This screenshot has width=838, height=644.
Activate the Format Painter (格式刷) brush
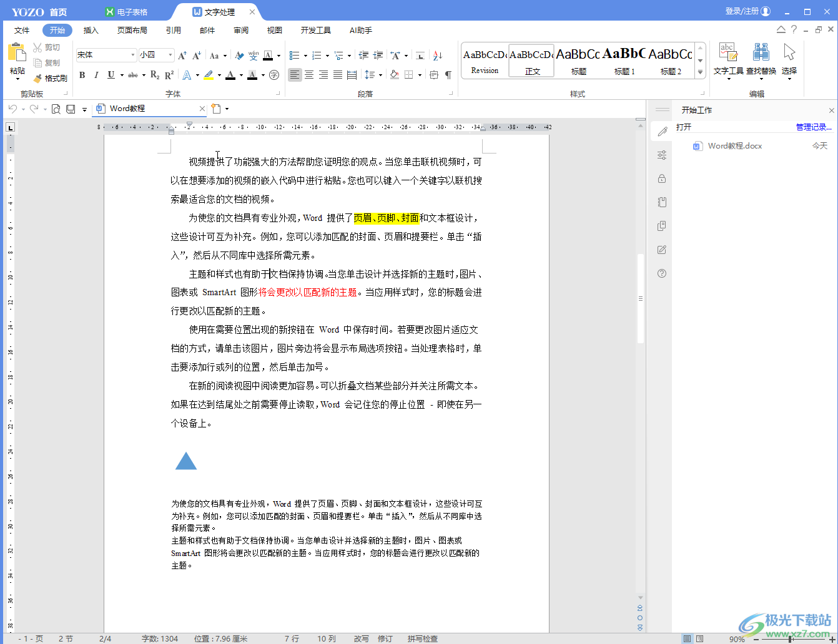tap(50, 79)
